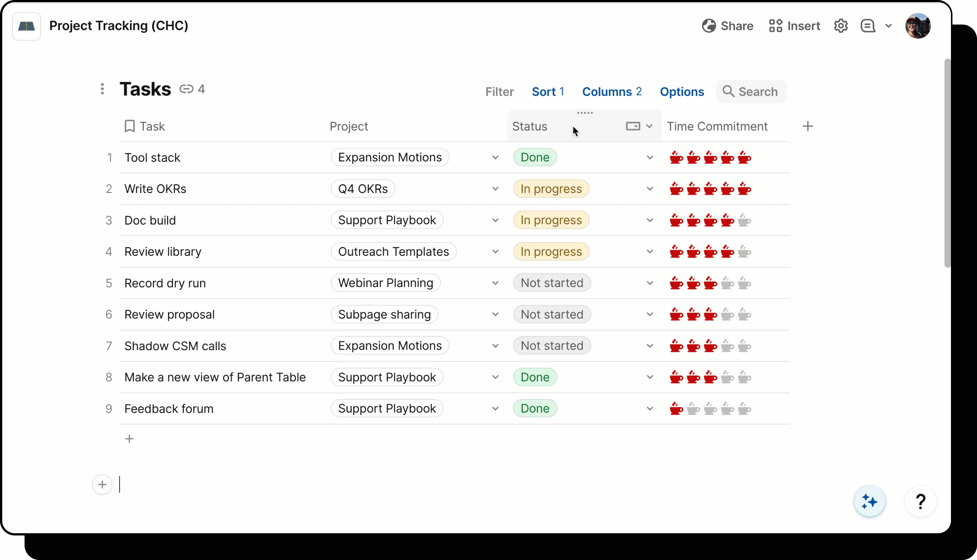Open the table menu via vertical dots
977x560 pixels.
102,89
